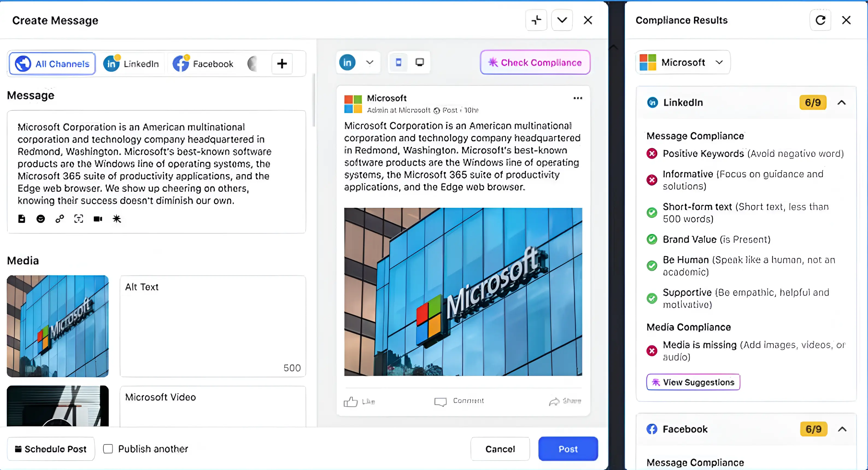This screenshot has width=868, height=470.
Task: Open the Microsoft brand dropdown in Compliance Results
Action: coord(683,62)
